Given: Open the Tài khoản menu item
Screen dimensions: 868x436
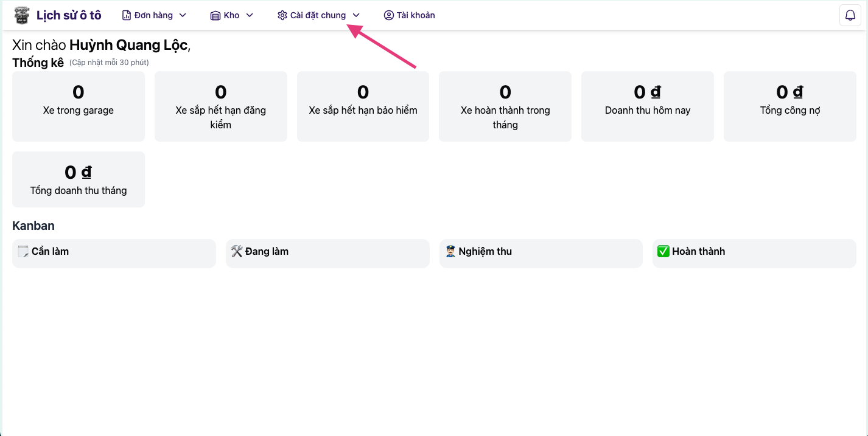Looking at the screenshot, I should tap(415, 15).
